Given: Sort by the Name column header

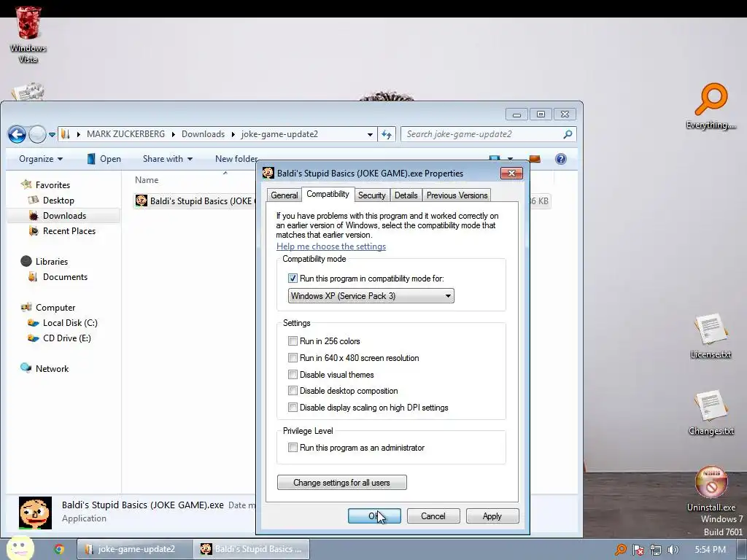Looking at the screenshot, I should click(147, 180).
